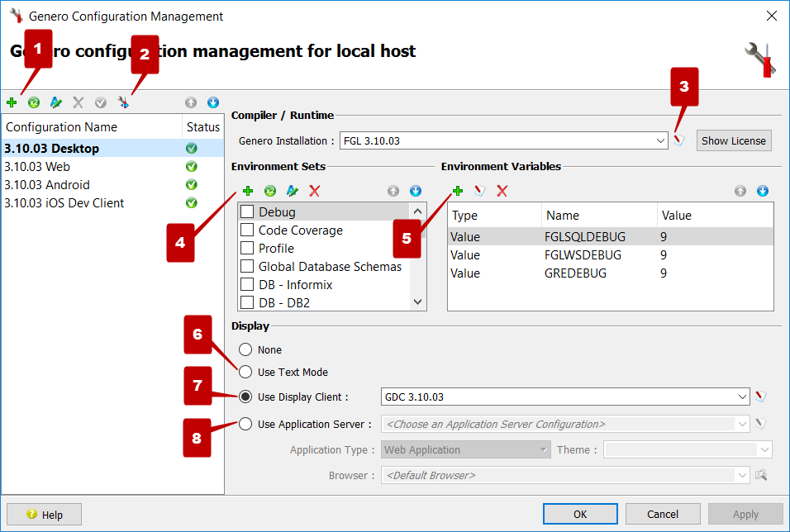Delete the selected environment set

tap(314, 191)
